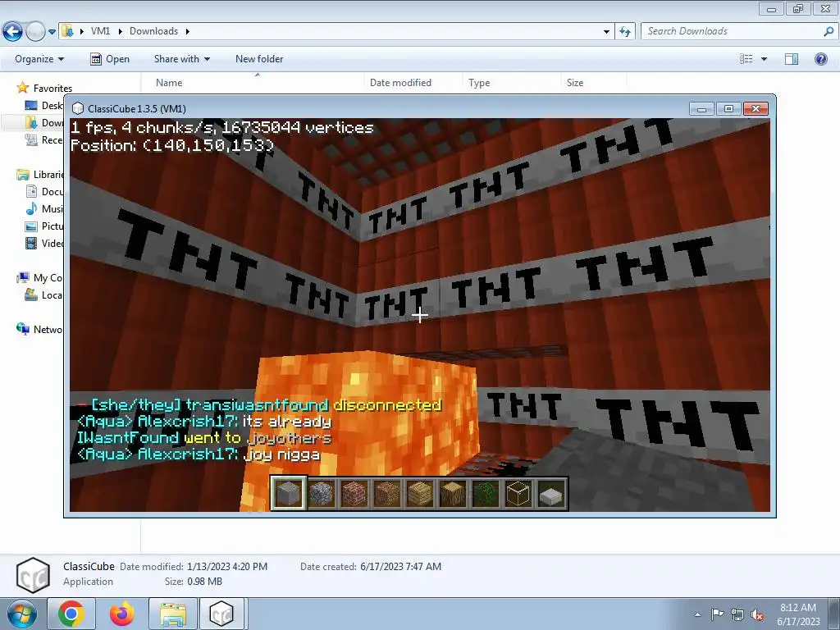Click the search magnifier icon
The width and height of the screenshot is (840, 630).
(x=829, y=31)
